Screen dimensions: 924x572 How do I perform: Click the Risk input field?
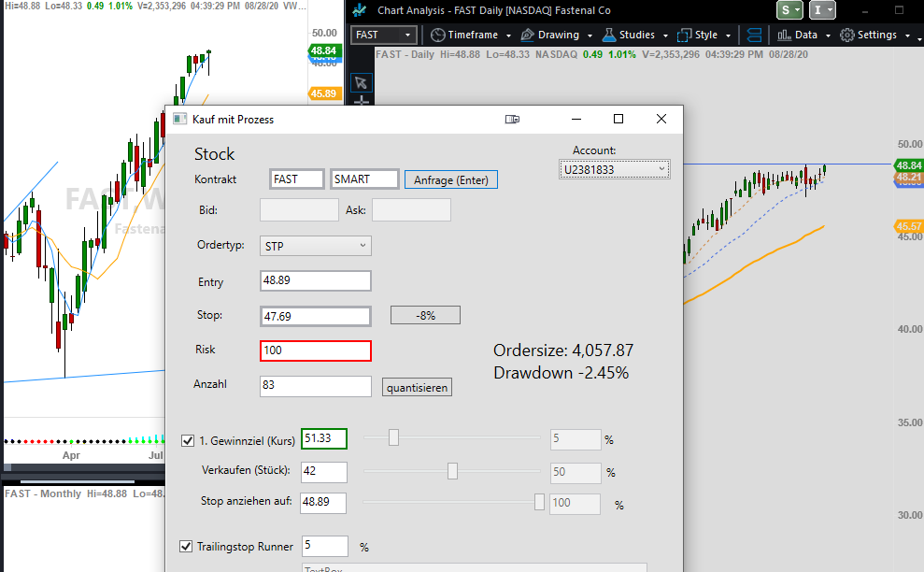tap(315, 350)
